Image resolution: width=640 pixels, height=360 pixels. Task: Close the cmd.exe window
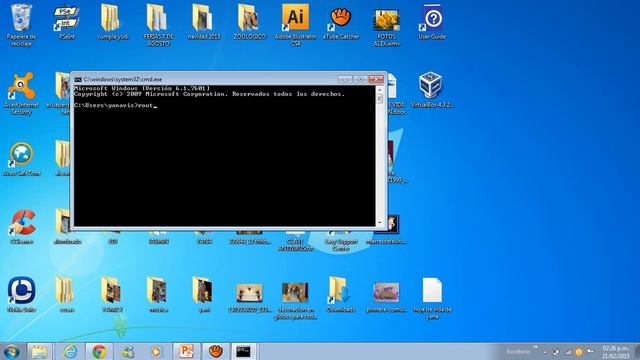point(376,79)
